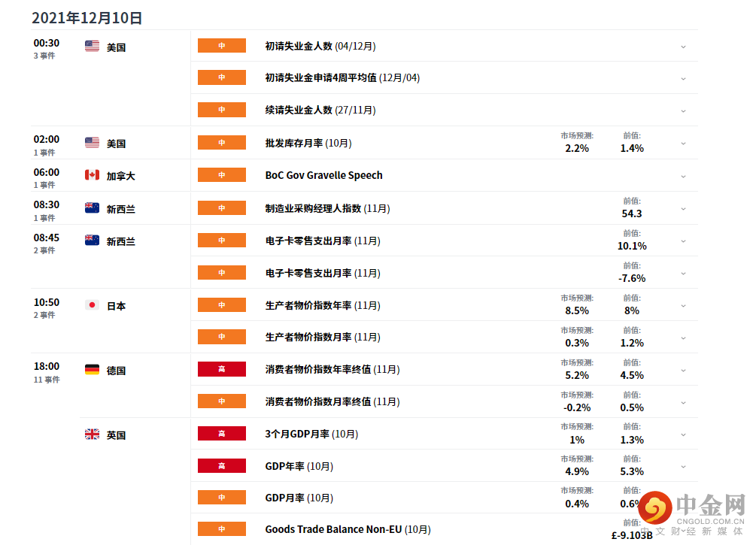Click the US flag icon at 00:30
Image resolution: width=756 pixels, height=545 pixels.
click(92, 47)
